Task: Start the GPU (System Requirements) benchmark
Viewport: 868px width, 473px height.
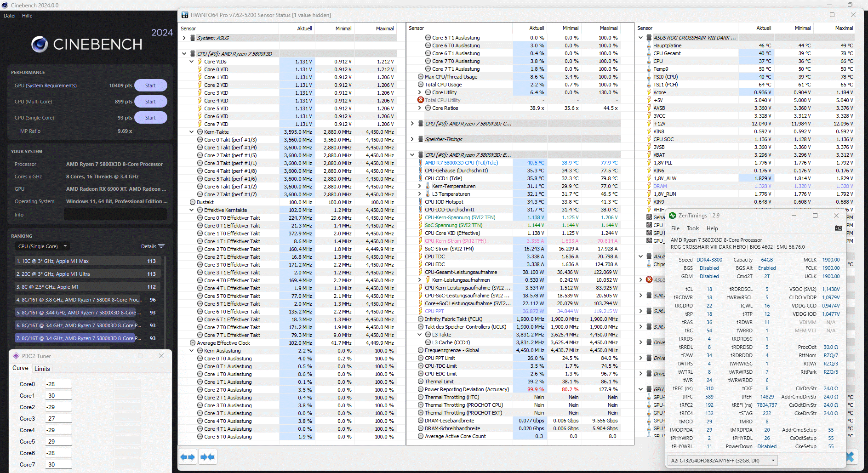Action: point(150,85)
